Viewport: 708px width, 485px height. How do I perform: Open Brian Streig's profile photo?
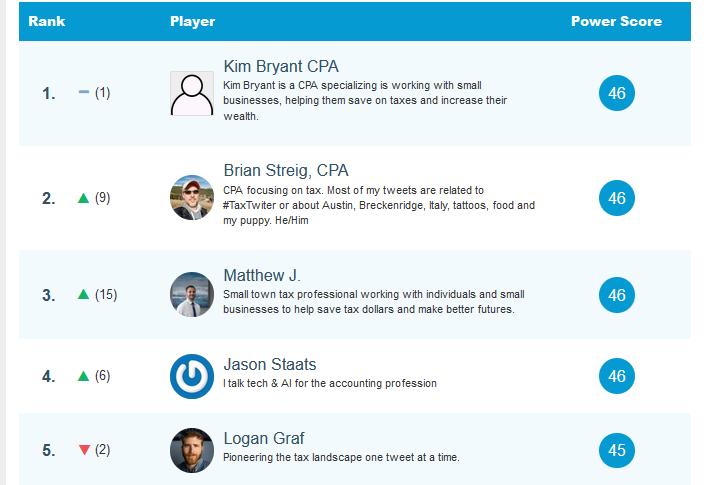[192, 198]
